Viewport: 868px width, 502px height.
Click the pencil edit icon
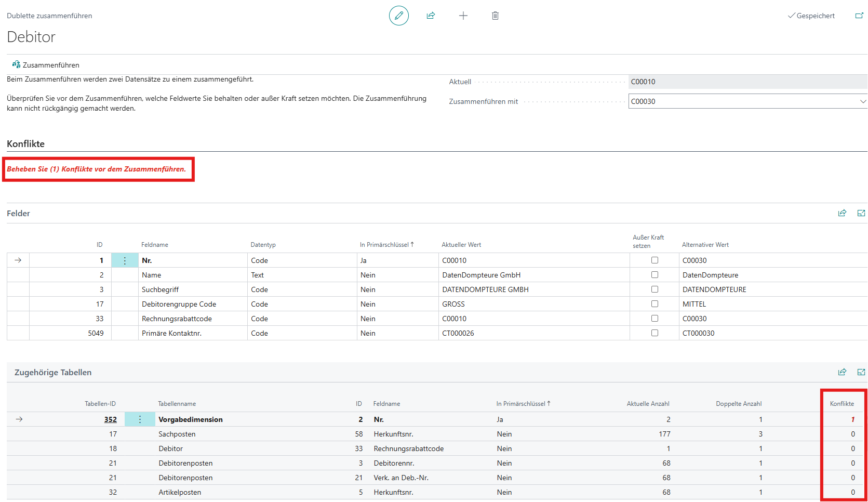[x=398, y=16]
